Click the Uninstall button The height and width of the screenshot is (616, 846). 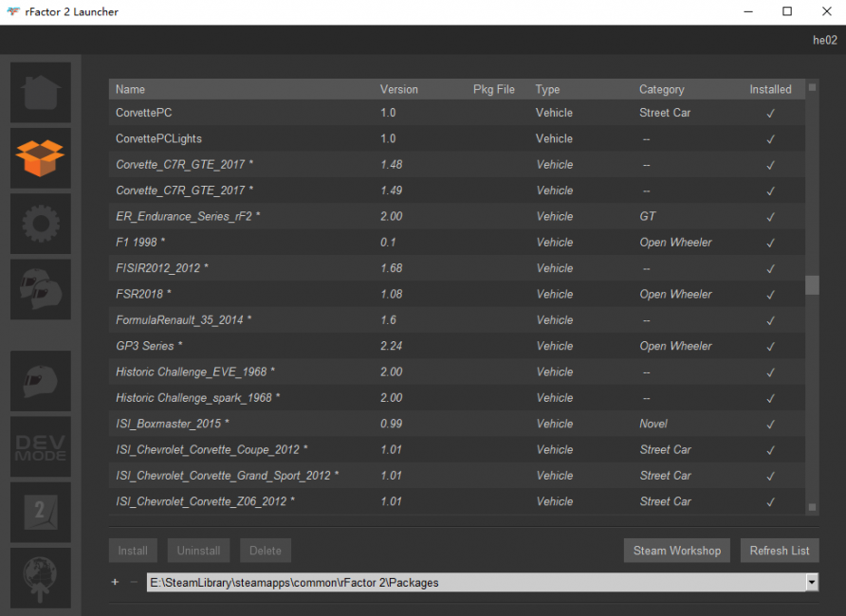point(198,551)
